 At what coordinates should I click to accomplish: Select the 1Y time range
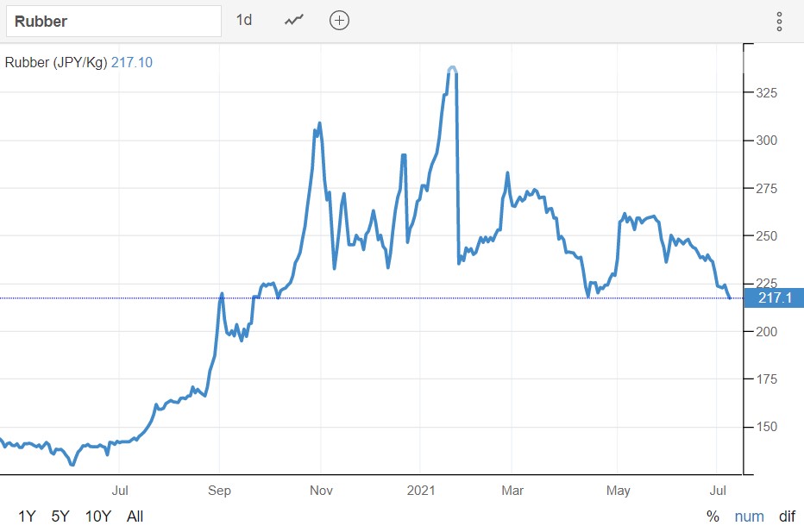[x=27, y=516]
